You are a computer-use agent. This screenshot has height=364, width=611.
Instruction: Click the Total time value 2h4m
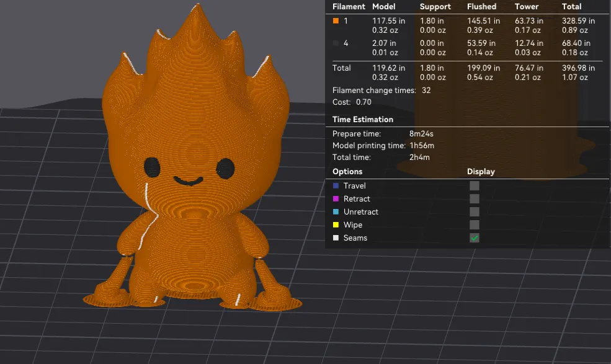pos(419,158)
